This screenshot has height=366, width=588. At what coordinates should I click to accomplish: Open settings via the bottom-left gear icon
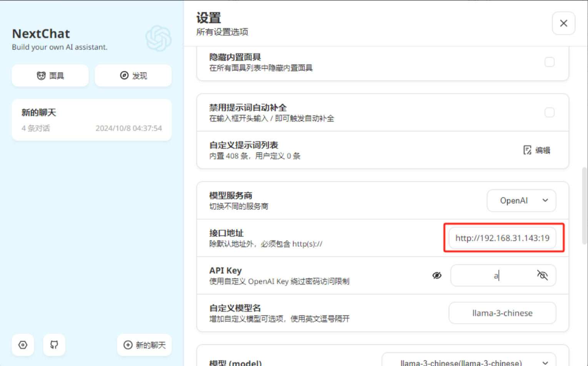(x=23, y=345)
